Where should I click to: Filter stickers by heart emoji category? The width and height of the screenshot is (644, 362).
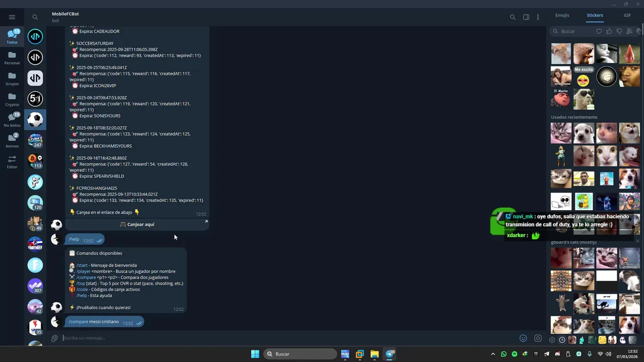(599, 31)
